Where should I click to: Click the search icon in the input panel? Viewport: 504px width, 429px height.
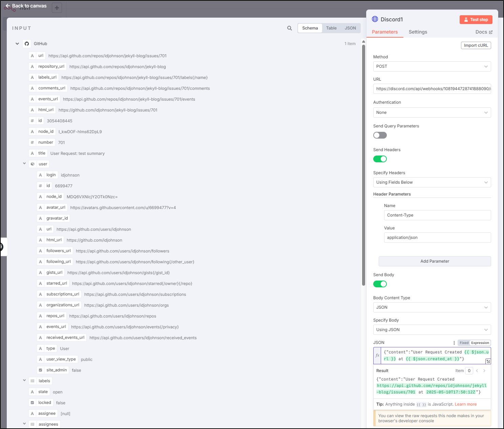[290, 28]
